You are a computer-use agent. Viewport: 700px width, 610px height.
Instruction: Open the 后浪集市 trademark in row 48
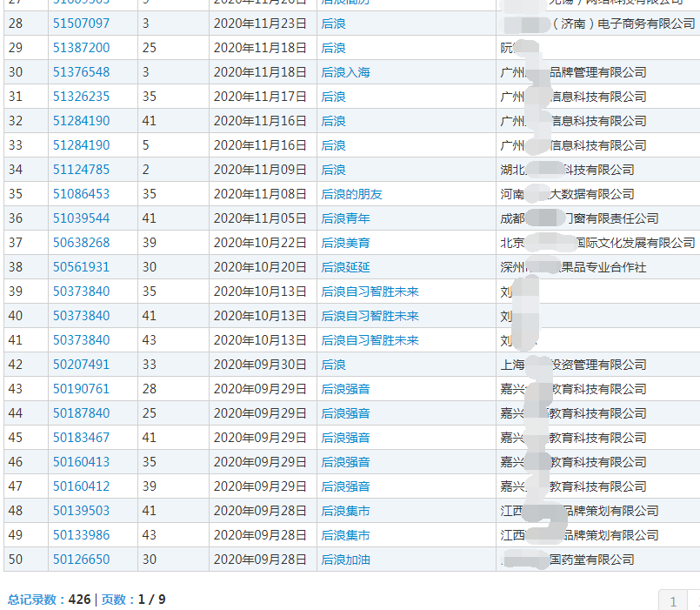click(x=345, y=511)
